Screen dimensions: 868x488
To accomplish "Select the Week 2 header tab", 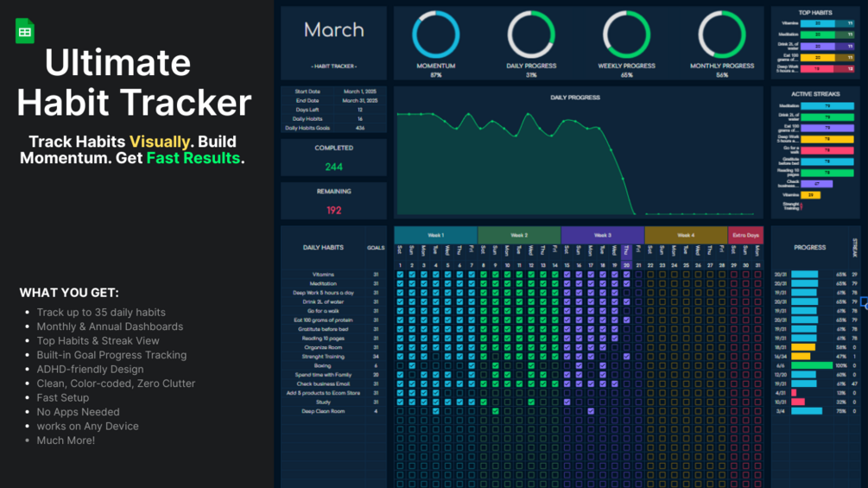I will 519,235.
